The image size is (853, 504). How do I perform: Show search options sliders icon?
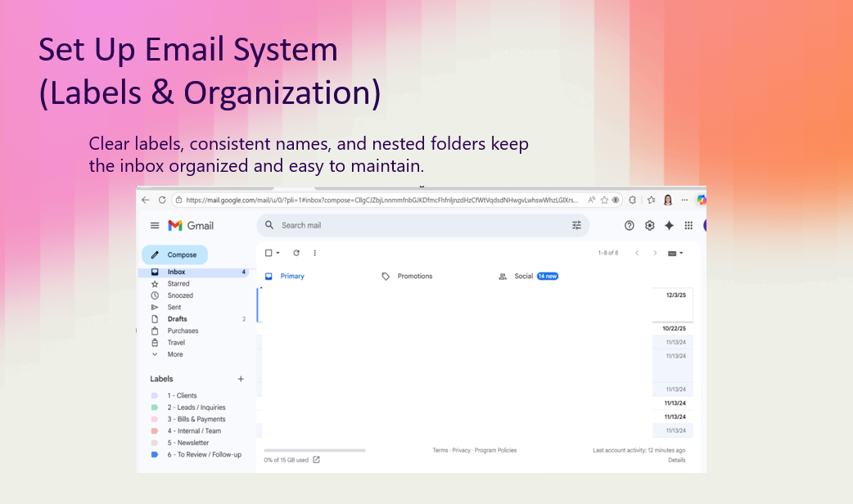pos(576,225)
